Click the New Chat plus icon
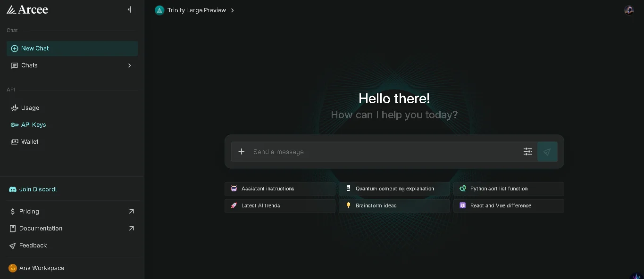This screenshot has width=644, height=279. coord(15,49)
